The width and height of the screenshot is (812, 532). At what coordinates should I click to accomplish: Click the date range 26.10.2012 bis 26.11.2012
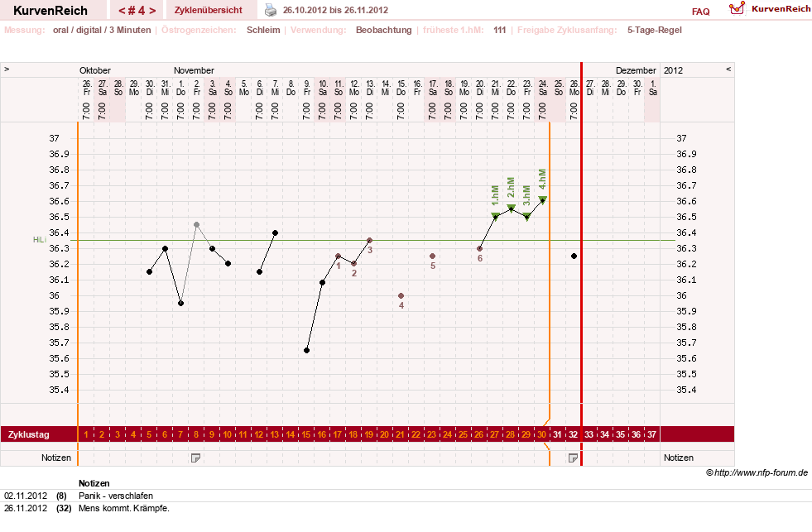coord(335,10)
